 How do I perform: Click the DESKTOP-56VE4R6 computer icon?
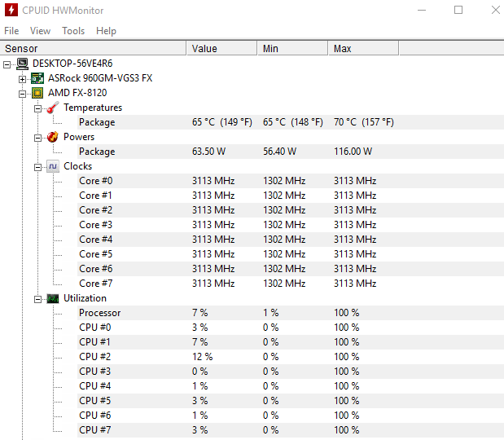(x=22, y=64)
